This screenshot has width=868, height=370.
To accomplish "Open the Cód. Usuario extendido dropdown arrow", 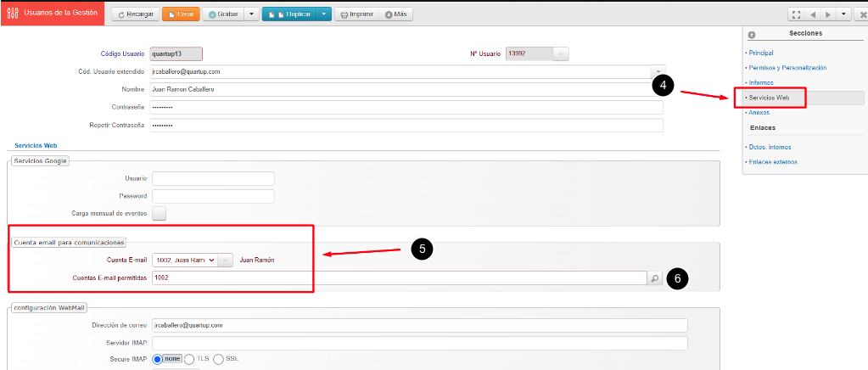I will tap(658, 71).
